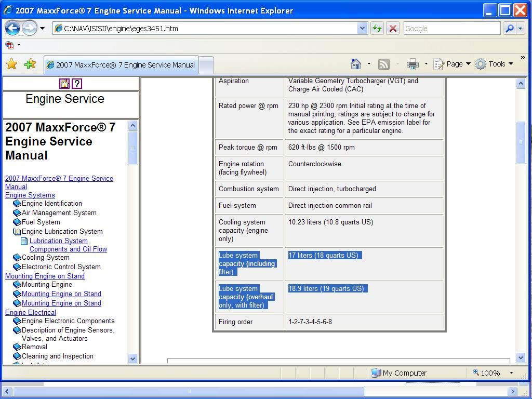Click the question mark help icon
The width and height of the screenshot is (532, 399).
[77, 84]
